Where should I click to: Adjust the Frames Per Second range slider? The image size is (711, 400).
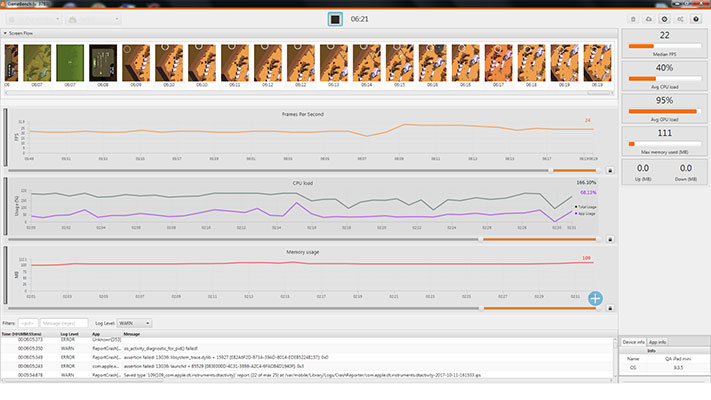304,171
